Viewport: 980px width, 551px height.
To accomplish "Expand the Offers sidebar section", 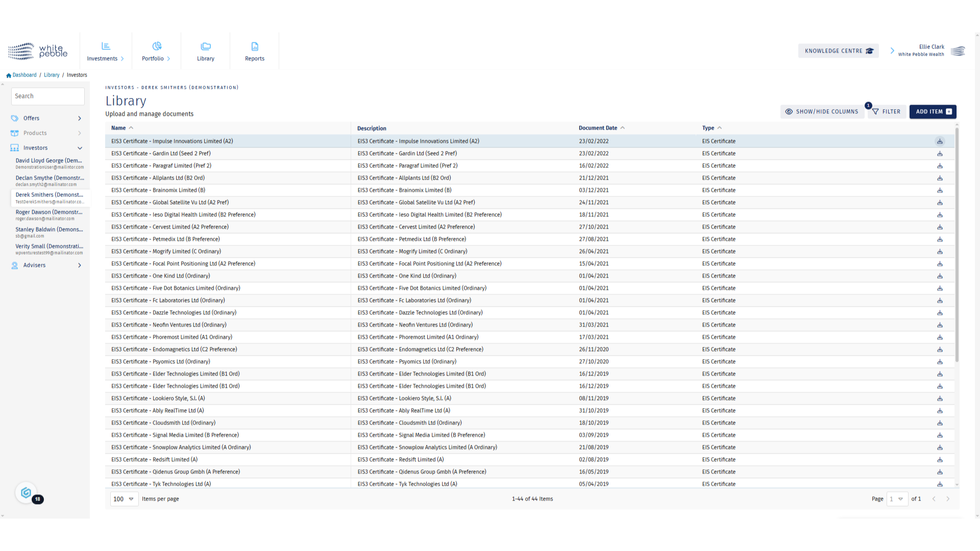I will point(80,118).
